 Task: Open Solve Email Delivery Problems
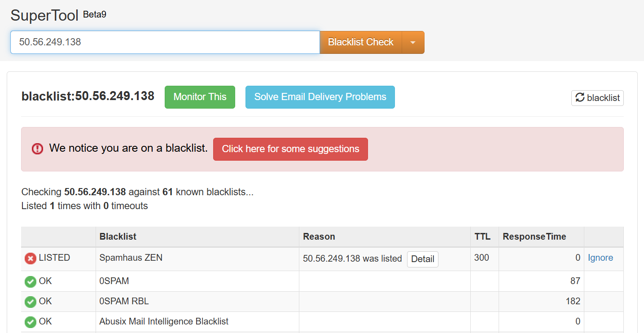320,97
